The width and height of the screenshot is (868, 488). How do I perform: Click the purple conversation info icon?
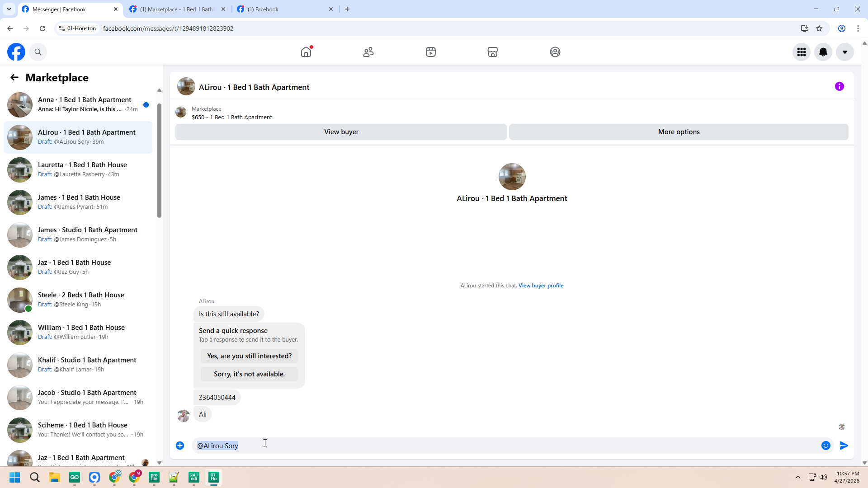point(839,86)
